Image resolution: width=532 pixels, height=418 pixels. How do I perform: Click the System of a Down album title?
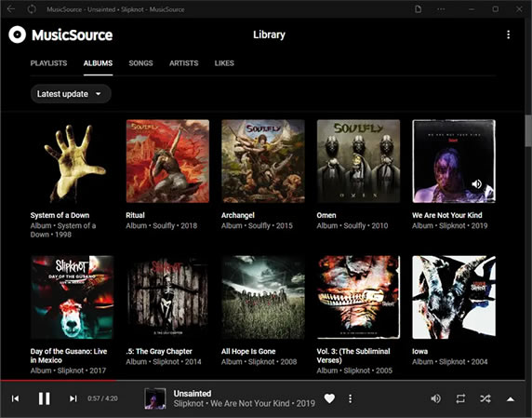point(60,215)
